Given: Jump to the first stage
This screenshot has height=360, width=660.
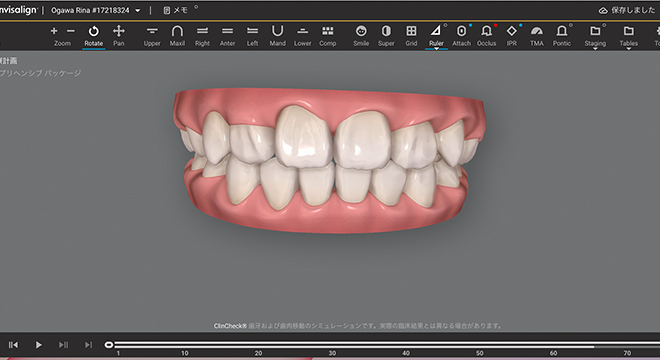Looking at the screenshot, I should pyautogui.click(x=13, y=345).
